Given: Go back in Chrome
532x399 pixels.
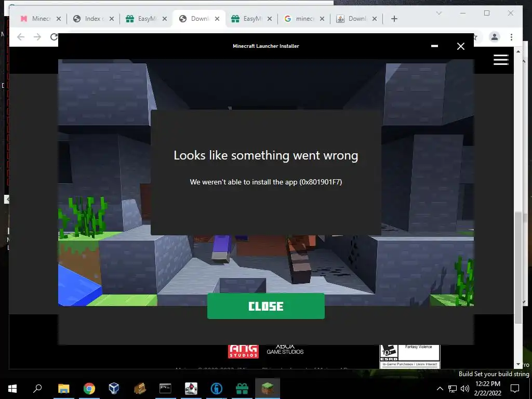Looking at the screenshot, I should pos(21,37).
